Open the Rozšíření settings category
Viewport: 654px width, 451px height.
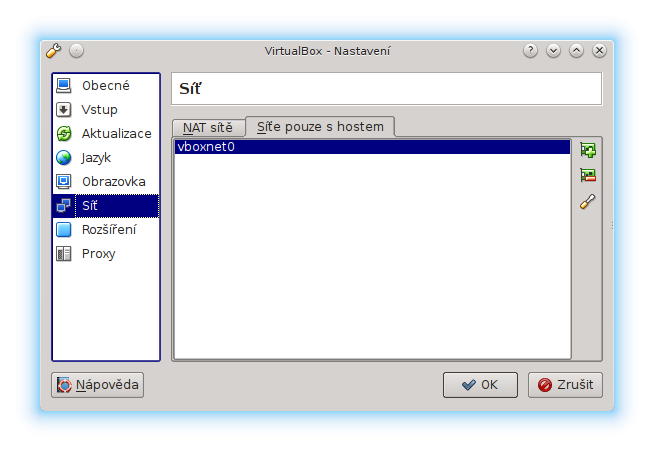(106, 230)
